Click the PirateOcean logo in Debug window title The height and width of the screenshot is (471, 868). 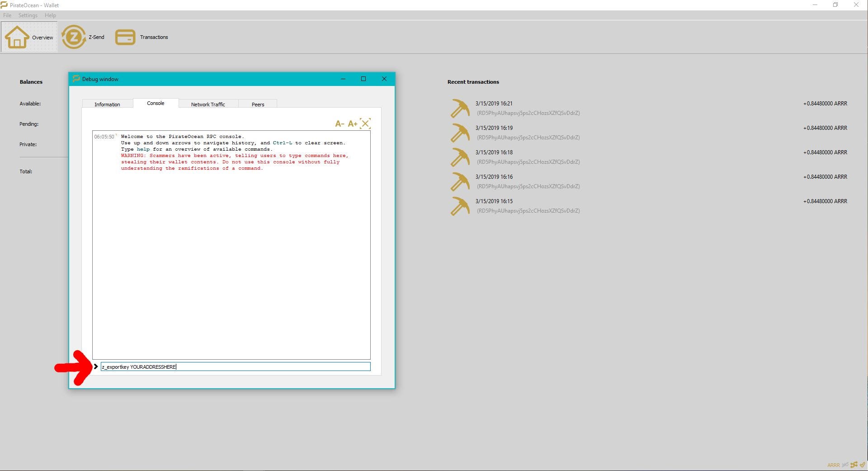[76, 79]
